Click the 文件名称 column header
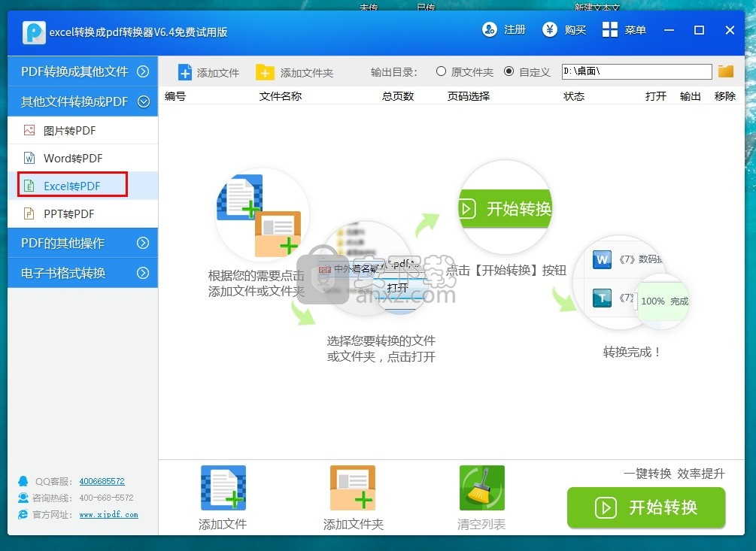Viewport: 756px width, 551px height. tap(281, 96)
